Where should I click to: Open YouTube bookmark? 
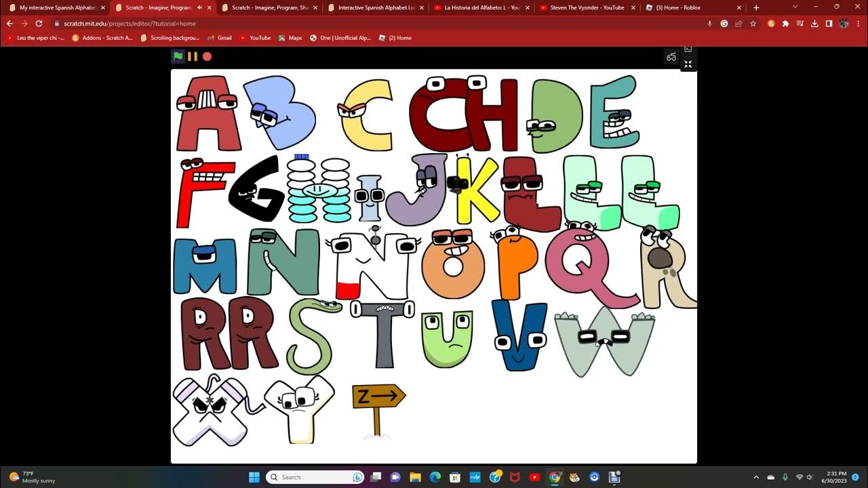tap(255, 38)
